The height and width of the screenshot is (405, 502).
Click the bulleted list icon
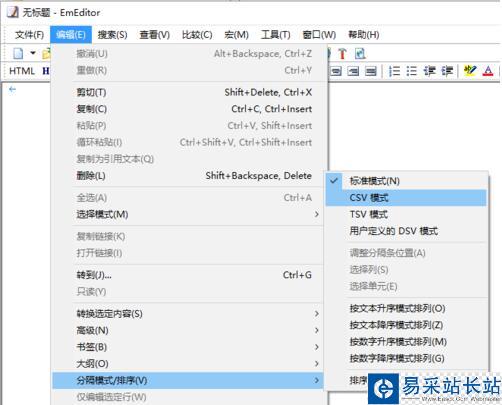click(412, 71)
